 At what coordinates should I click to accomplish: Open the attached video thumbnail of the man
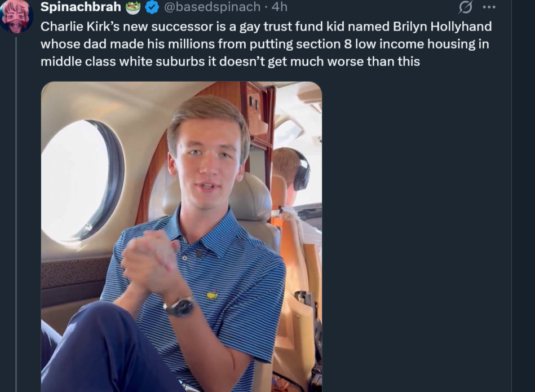[x=182, y=237]
